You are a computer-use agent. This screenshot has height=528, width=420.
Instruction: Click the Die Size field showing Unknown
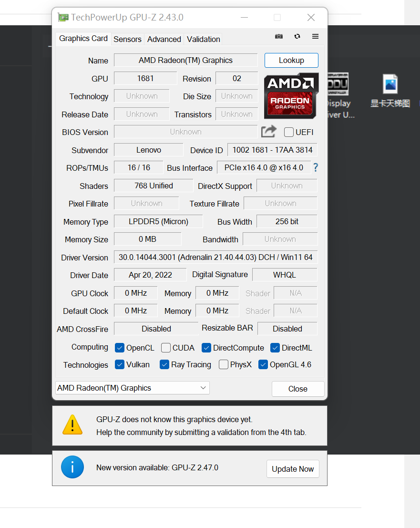click(x=237, y=96)
